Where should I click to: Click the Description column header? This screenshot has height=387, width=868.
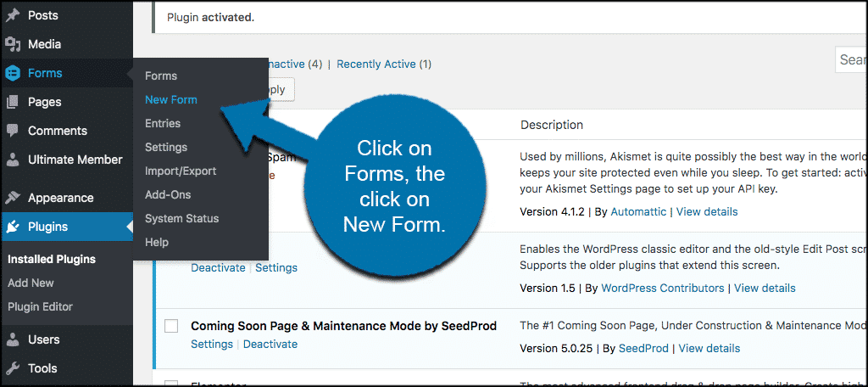point(551,126)
